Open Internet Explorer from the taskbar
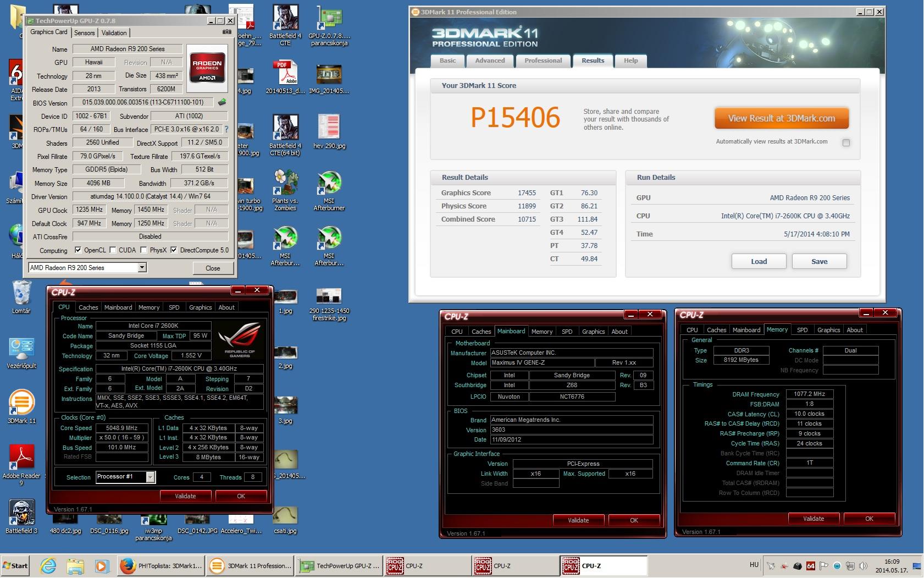Screen dimensions: 924x578 pyautogui.click(x=48, y=566)
